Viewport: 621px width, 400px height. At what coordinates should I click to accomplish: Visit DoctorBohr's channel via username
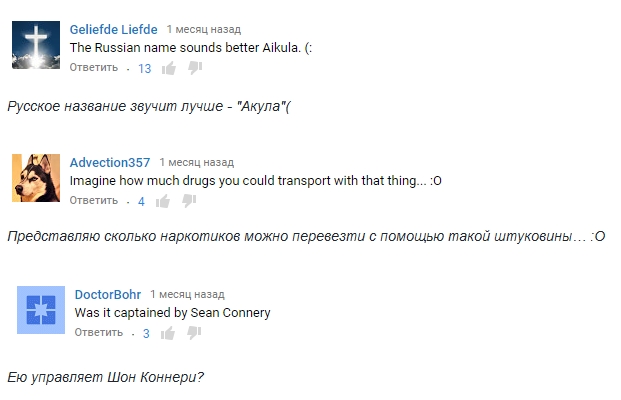click(108, 295)
